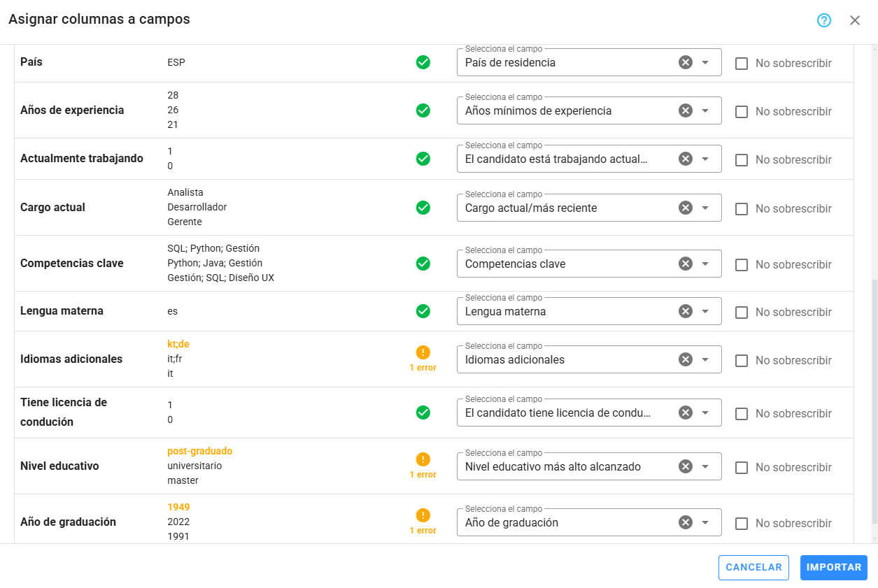Click the error warning icon for Nivel educativo
Screen dimensions: 878x588
423,459
